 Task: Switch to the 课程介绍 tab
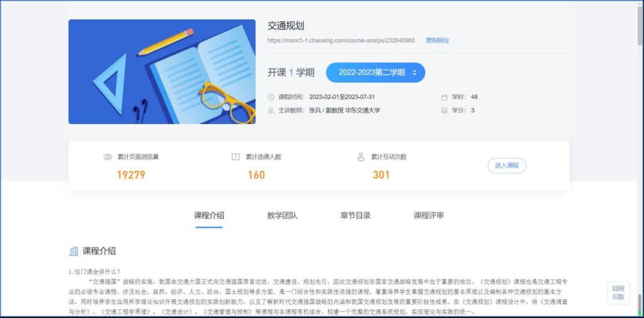[x=209, y=215]
